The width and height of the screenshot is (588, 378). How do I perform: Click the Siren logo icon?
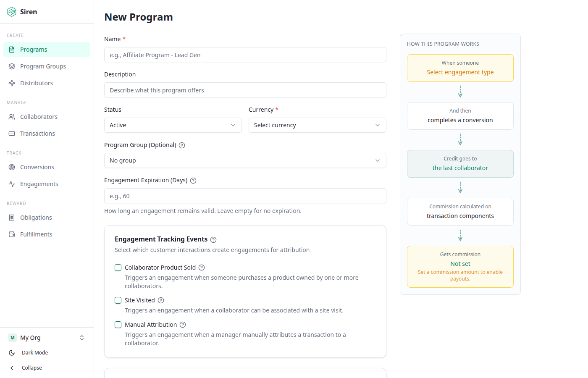coord(12,12)
